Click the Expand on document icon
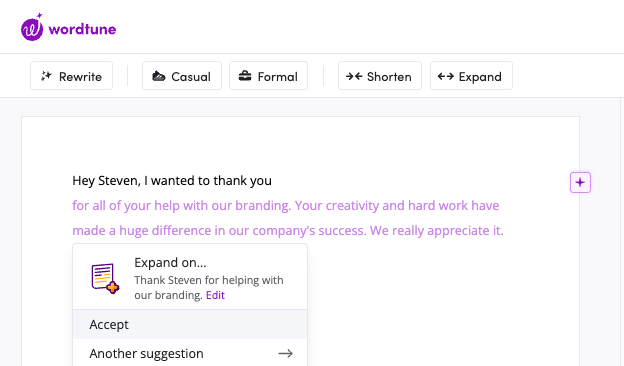Screen dimensions: 624x366 coord(105,278)
